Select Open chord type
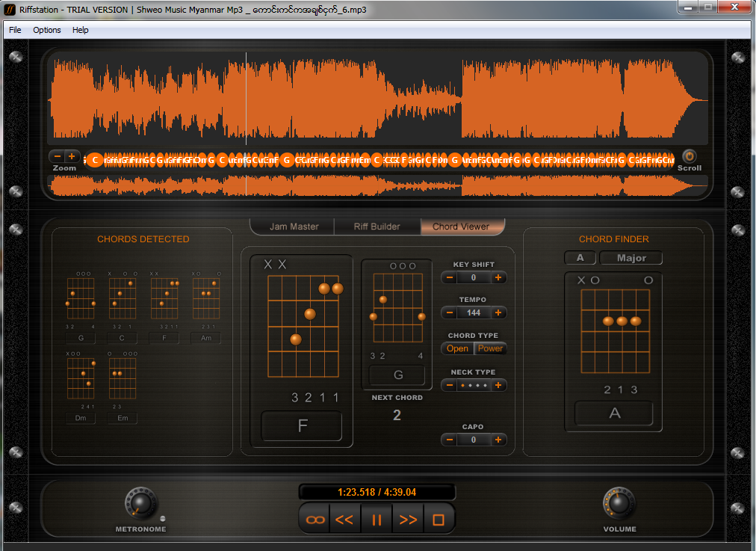756x551 pixels. pyautogui.click(x=457, y=348)
